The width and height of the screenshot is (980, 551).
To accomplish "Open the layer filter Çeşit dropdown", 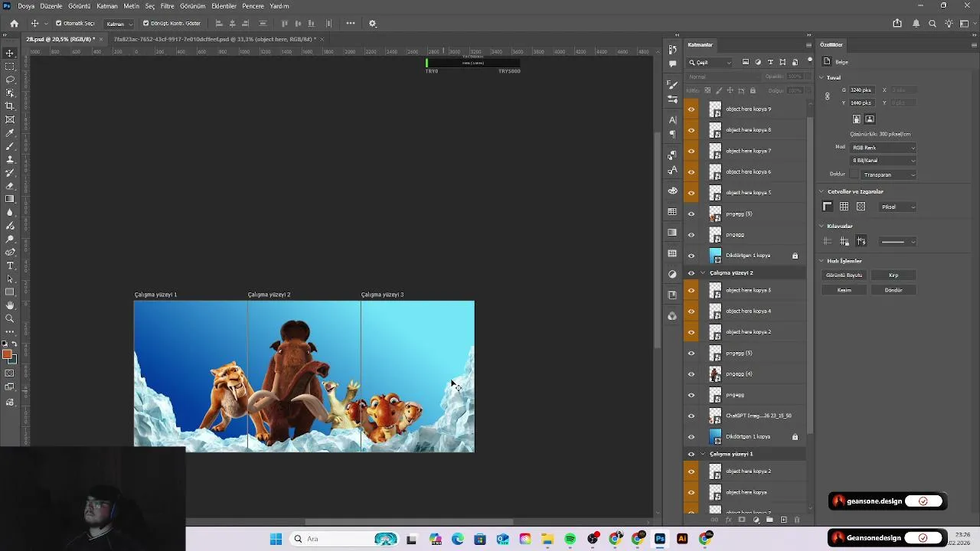I will (x=710, y=62).
